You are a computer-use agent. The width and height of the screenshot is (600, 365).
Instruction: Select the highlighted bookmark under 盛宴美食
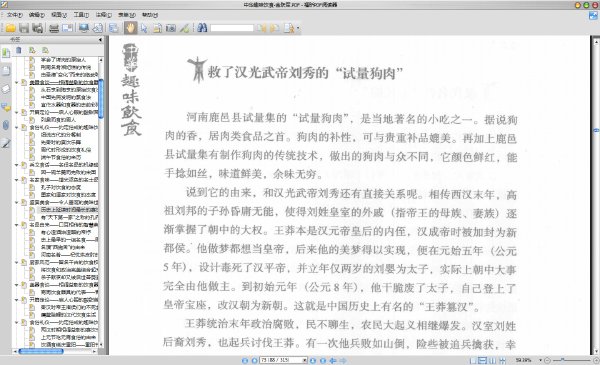[69, 210]
